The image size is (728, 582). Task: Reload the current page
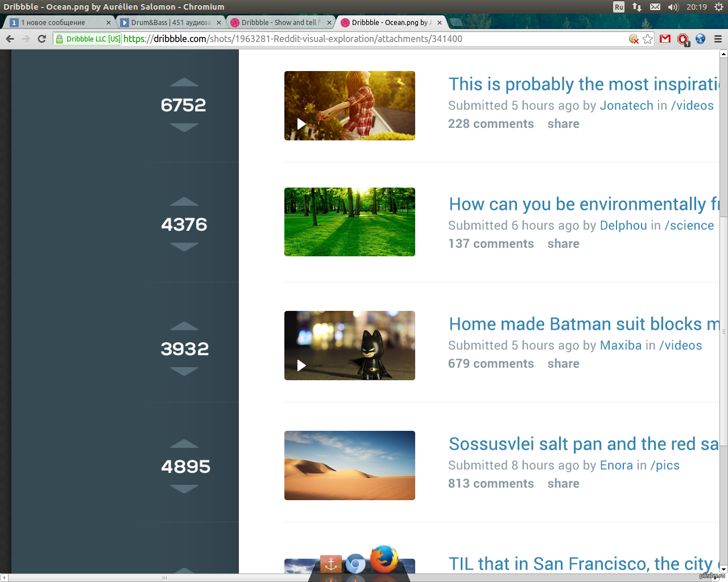(42, 39)
